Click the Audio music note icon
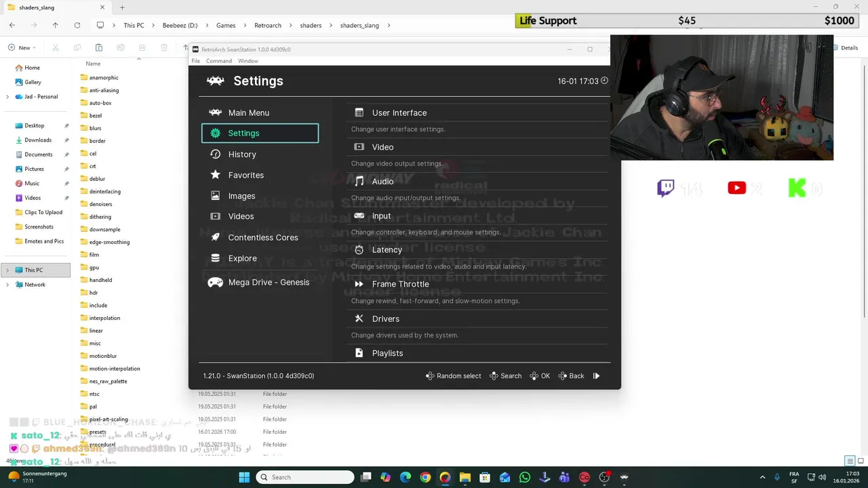 (x=359, y=182)
